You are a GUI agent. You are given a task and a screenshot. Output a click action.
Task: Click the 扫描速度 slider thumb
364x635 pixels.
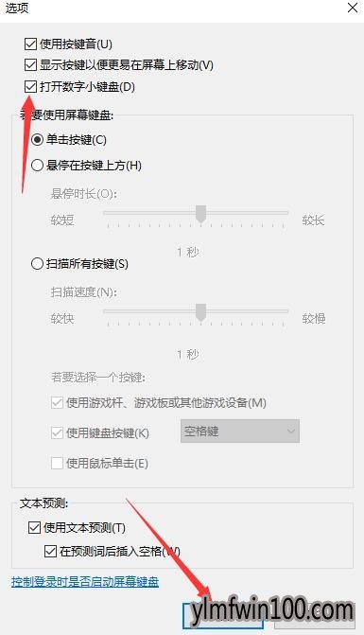click(x=201, y=312)
